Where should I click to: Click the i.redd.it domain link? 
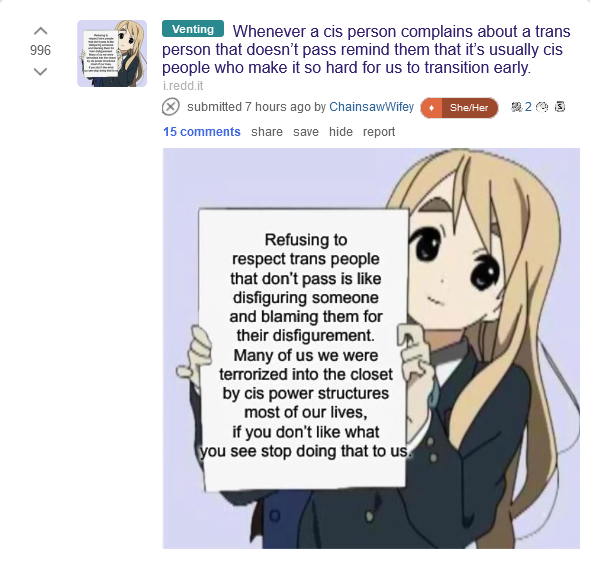183,86
